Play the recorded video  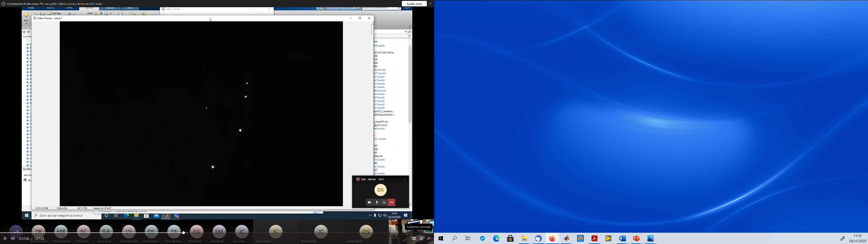coord(5,238)
